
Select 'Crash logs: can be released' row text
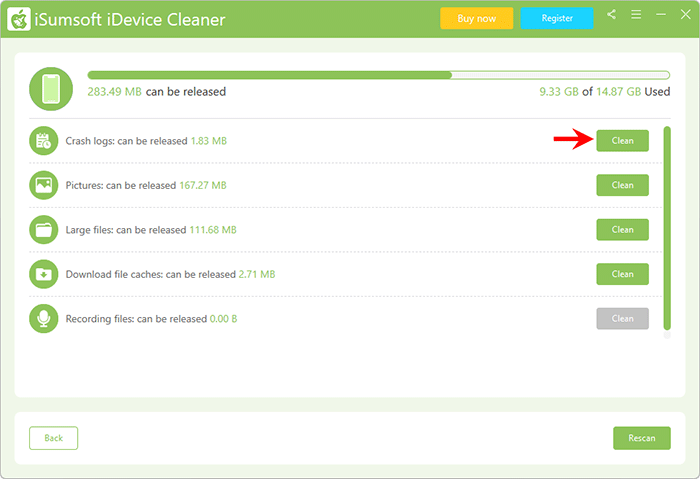tap(146, 141)
